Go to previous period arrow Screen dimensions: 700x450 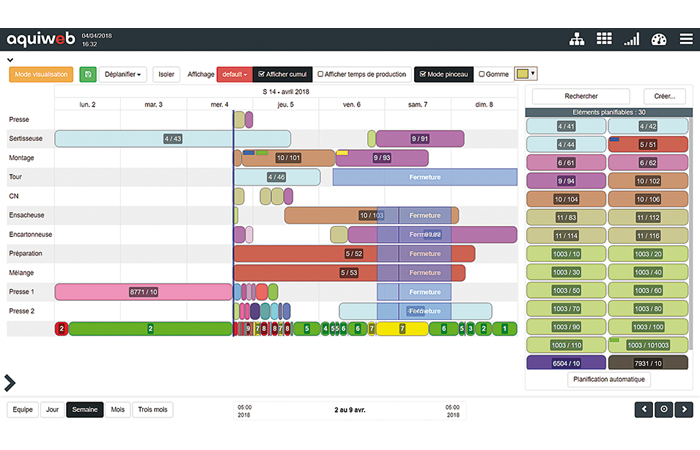[x=645, y=409]
